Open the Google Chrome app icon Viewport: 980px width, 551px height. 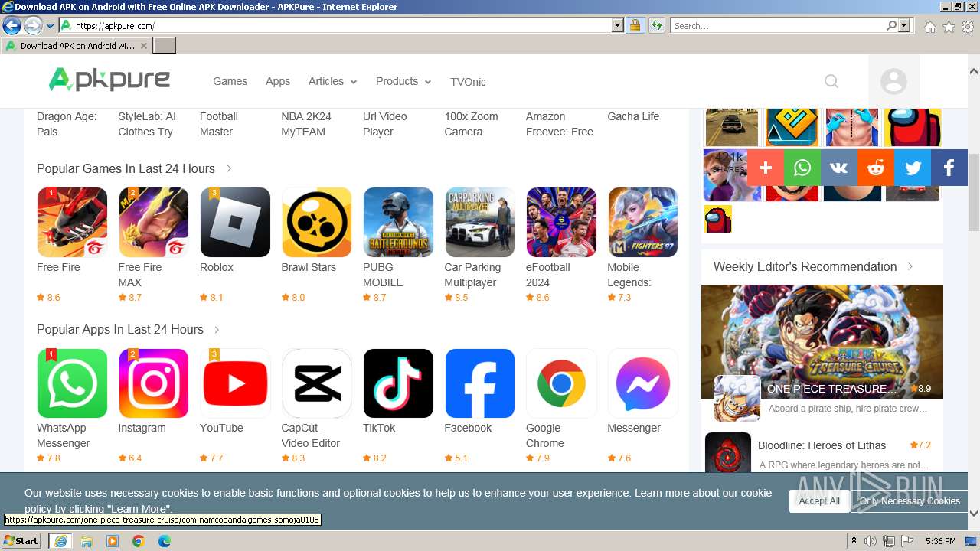point(561,383)
